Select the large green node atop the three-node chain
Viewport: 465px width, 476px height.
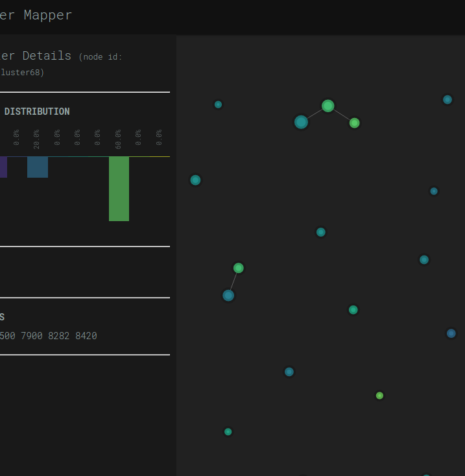(328, 106)
